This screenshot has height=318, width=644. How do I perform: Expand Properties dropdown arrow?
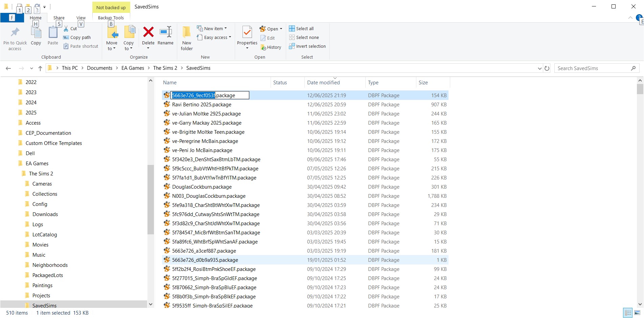coord(247,48)
